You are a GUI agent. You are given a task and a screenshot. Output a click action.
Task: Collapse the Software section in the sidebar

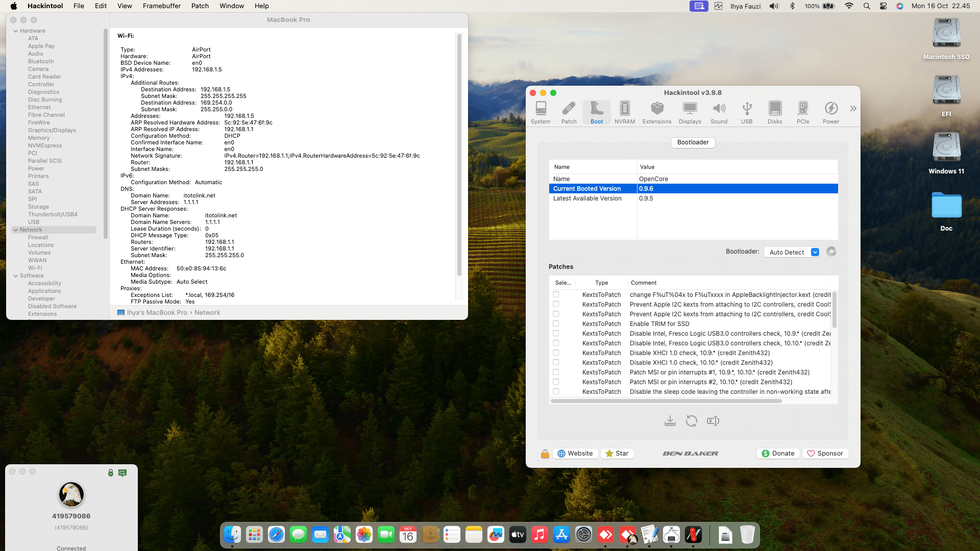click(16, 276)
